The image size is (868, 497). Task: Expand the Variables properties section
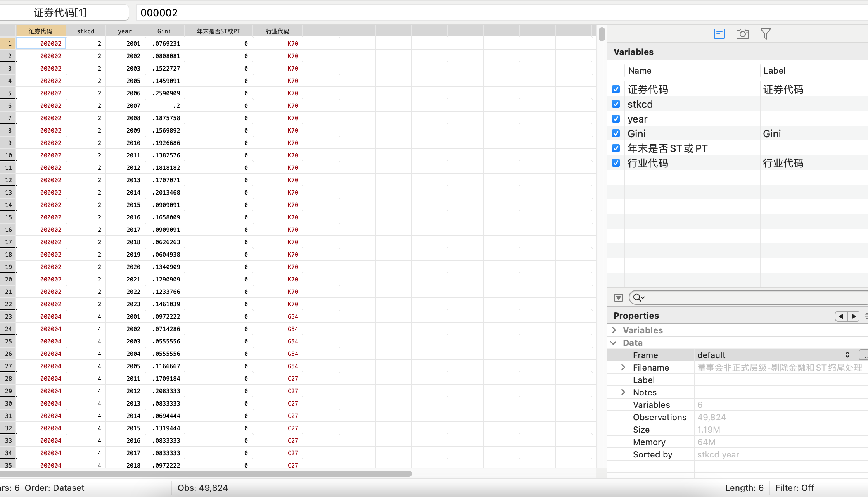click(614, 330)
